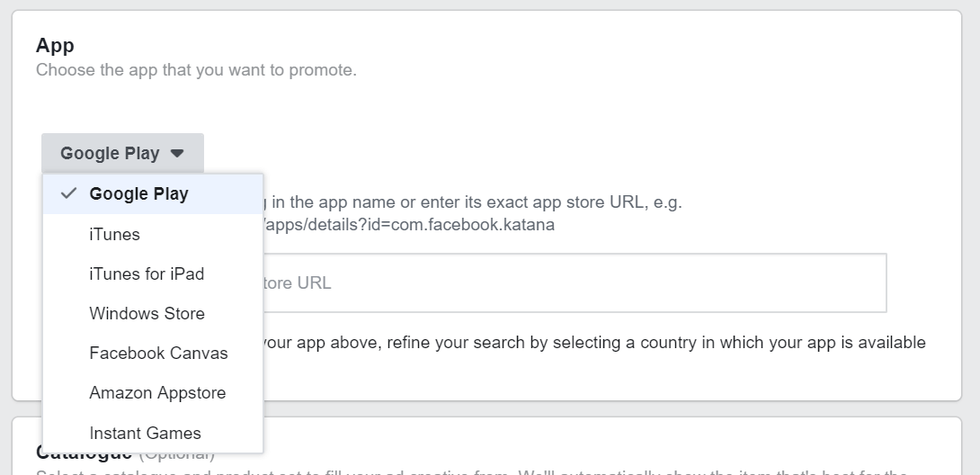Click the com.facebook.katana example URL text
Image resolution: width=980 pixels, height=475 pixels.
[410, 225]
